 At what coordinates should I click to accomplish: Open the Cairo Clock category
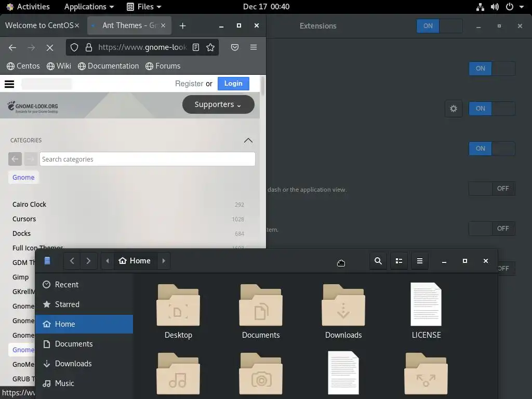pos(29,205)
